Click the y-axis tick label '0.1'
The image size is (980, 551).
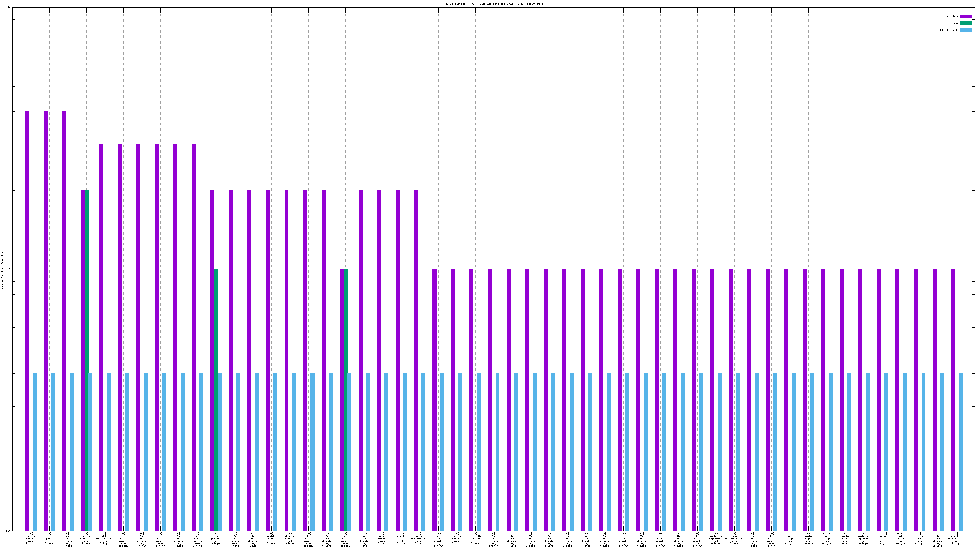pyautogui.click(x=8, y=531)
